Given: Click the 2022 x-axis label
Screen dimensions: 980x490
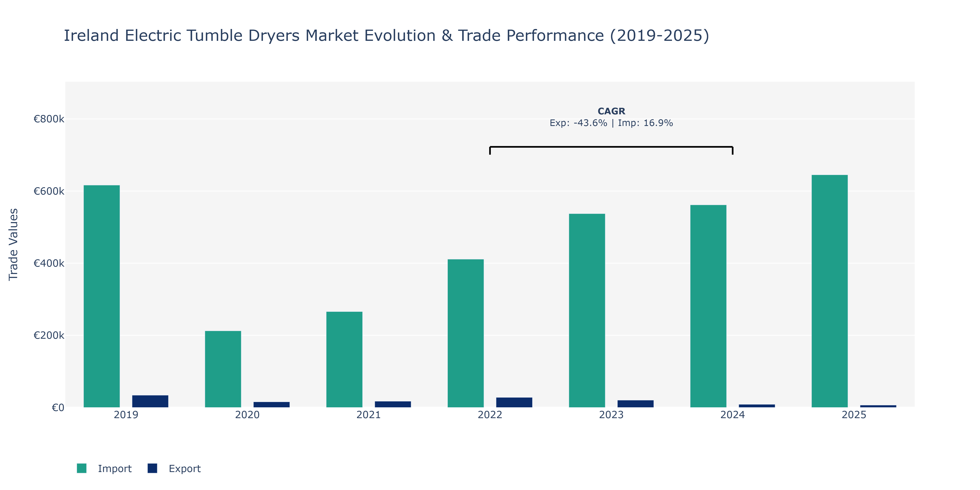Looking at the screenshot, I should tap(490, 415).
